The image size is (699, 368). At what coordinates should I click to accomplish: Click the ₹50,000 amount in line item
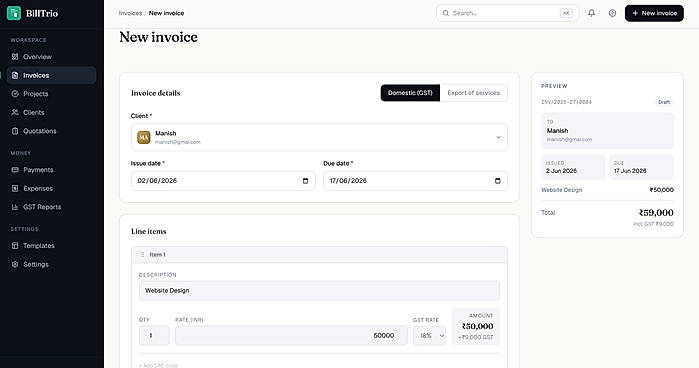(x=477, y=327)
